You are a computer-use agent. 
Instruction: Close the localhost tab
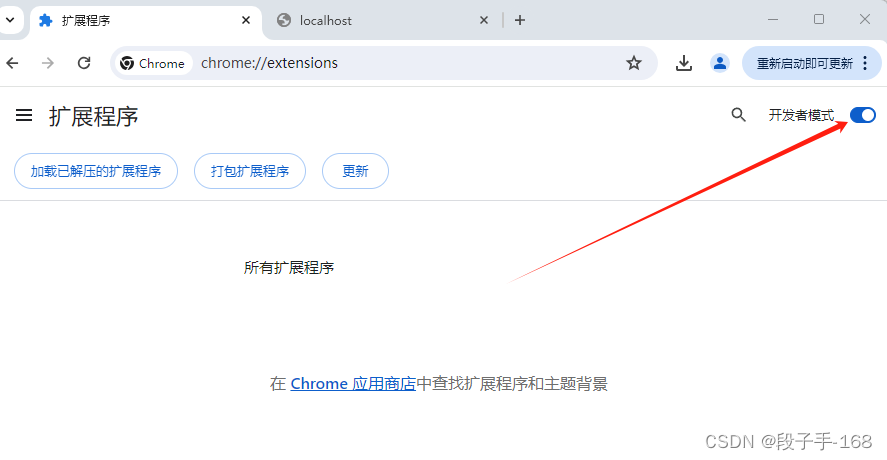[x=484, y=20]
